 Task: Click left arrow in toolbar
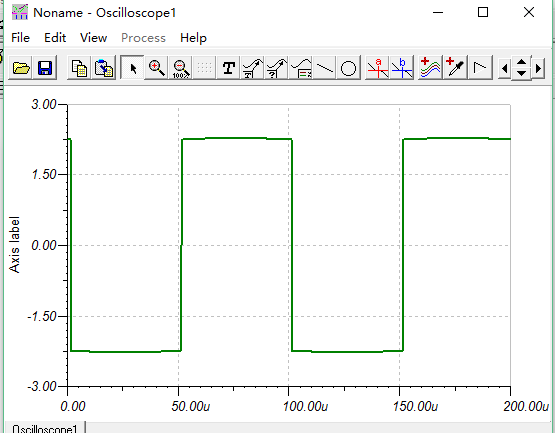click(504, 68)
